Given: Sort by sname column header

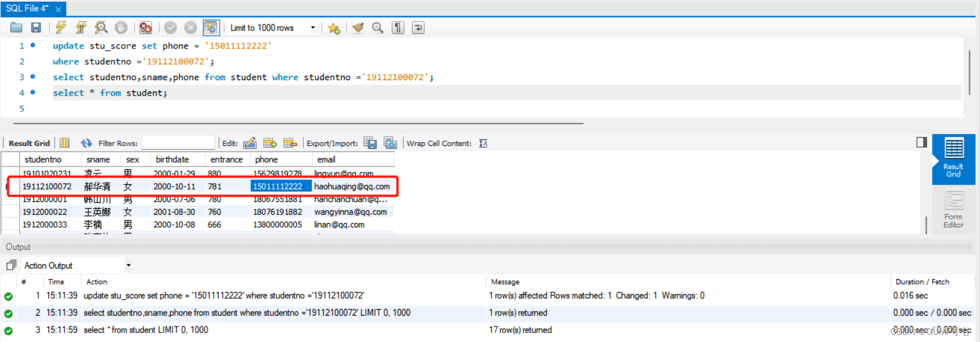Looking at the screenshot, I should 102,160.
